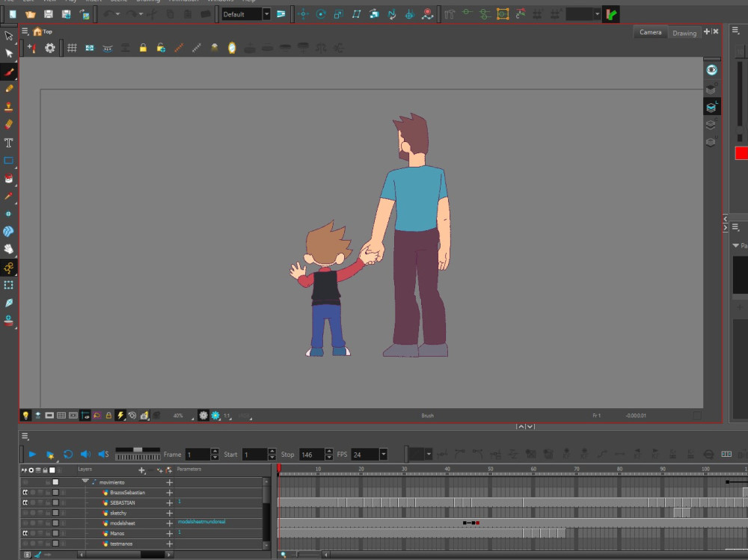
Task: Select the Rectangle shape tool
Action: tap(8, 161)
